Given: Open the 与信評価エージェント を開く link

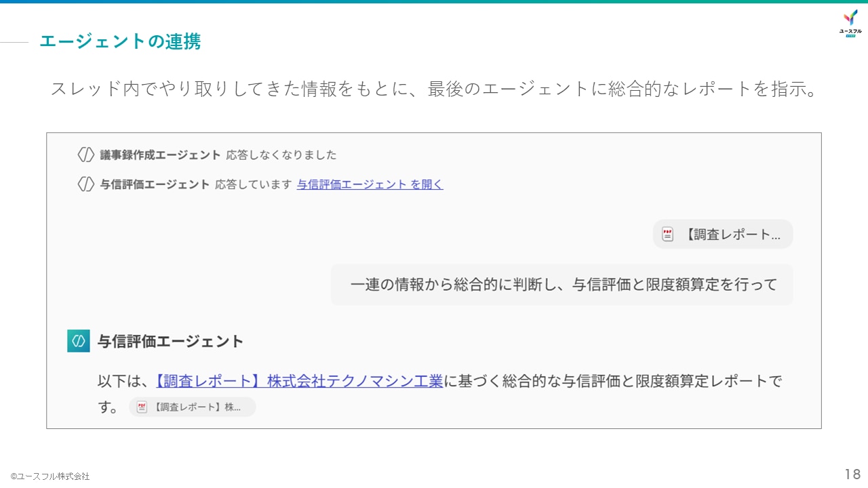Looking at the screenshot, I should pos(369,184).
